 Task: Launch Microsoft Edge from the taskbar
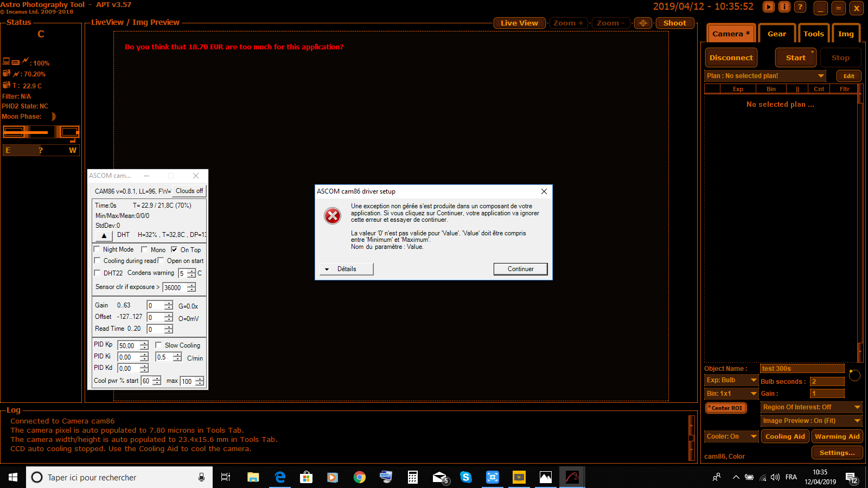280,477
